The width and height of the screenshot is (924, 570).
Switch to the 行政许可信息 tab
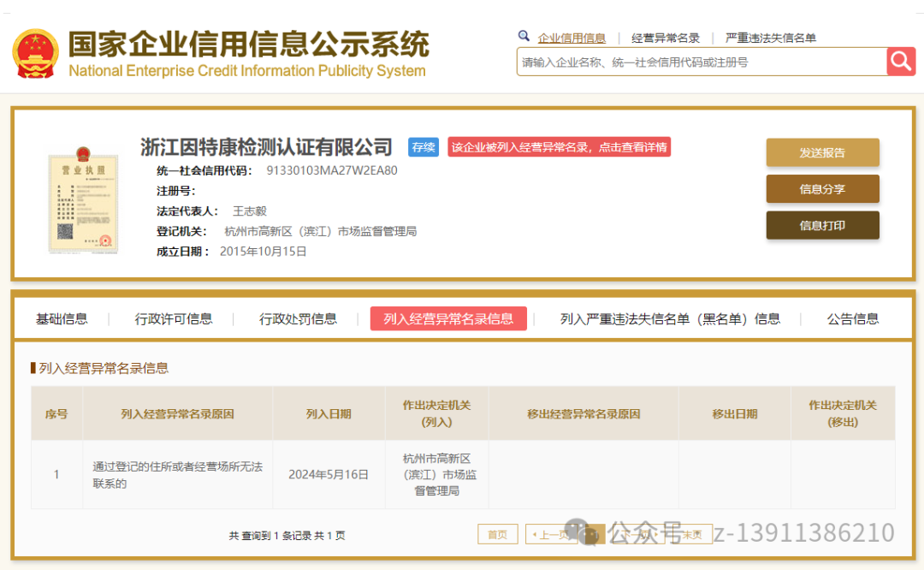(x=172, y=318)
